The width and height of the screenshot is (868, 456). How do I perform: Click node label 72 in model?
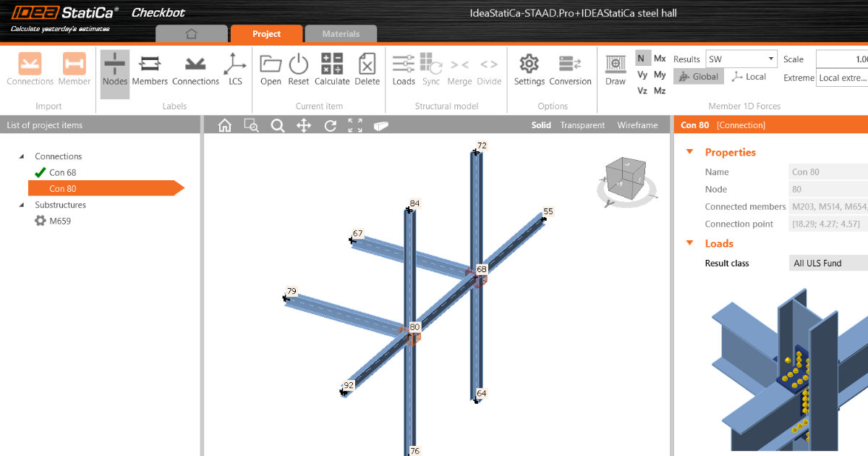(x=482, y=145)
